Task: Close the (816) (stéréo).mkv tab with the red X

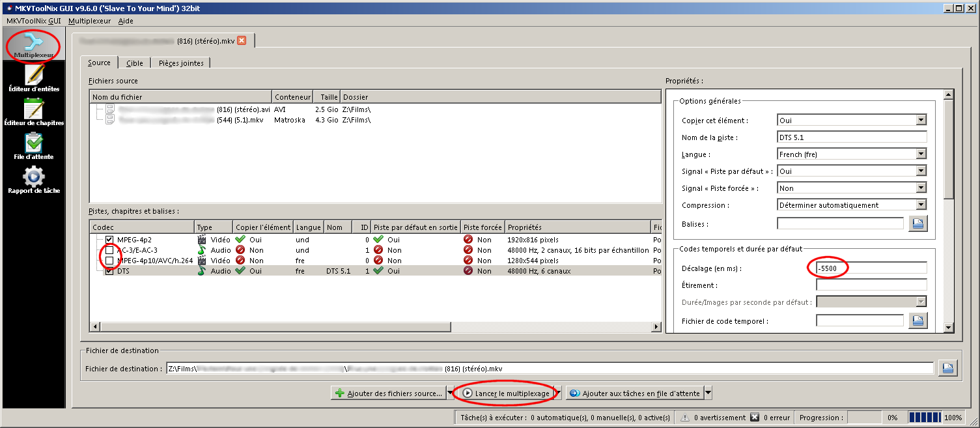Action: point(242,40)
